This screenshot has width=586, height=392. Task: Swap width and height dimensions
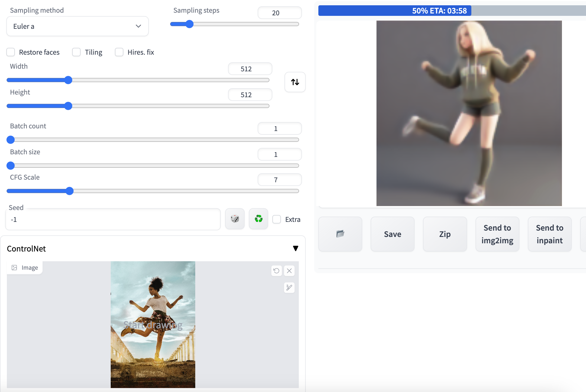(x=295, y=82)
